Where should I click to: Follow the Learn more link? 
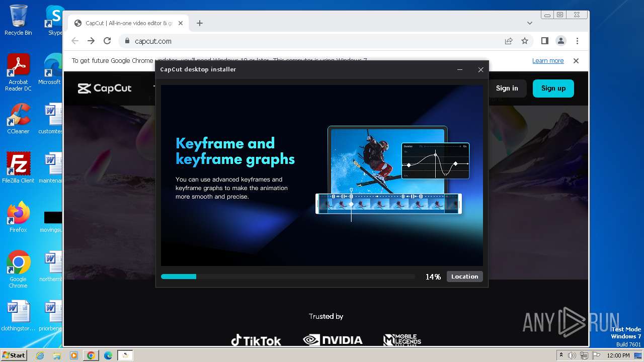click(x=548, y=61)
